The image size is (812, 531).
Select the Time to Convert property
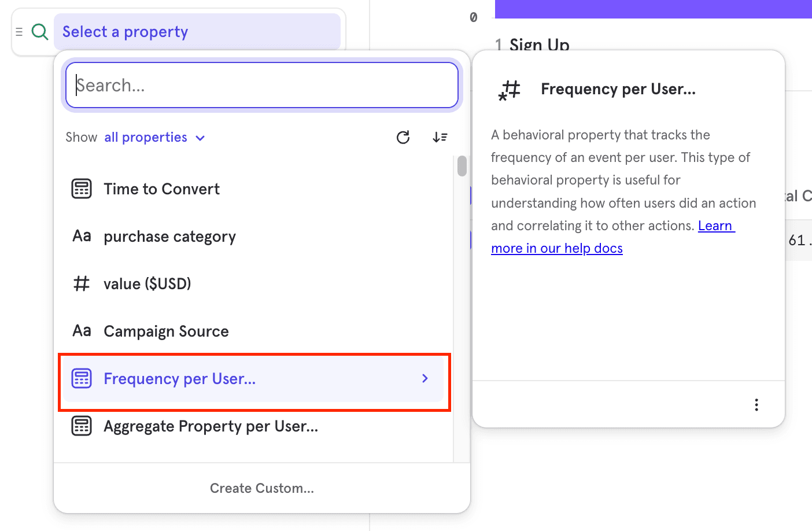click(161, 189)
